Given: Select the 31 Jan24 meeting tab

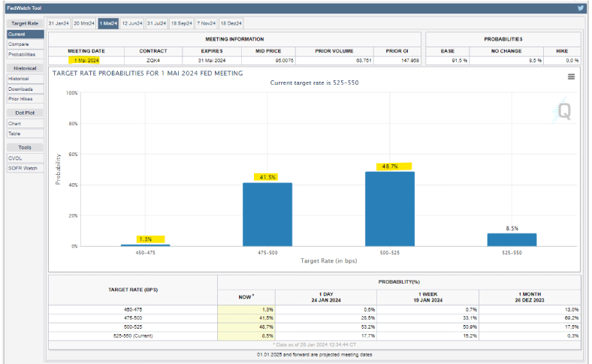Looking at the screenshot, I should click(59, 24).
